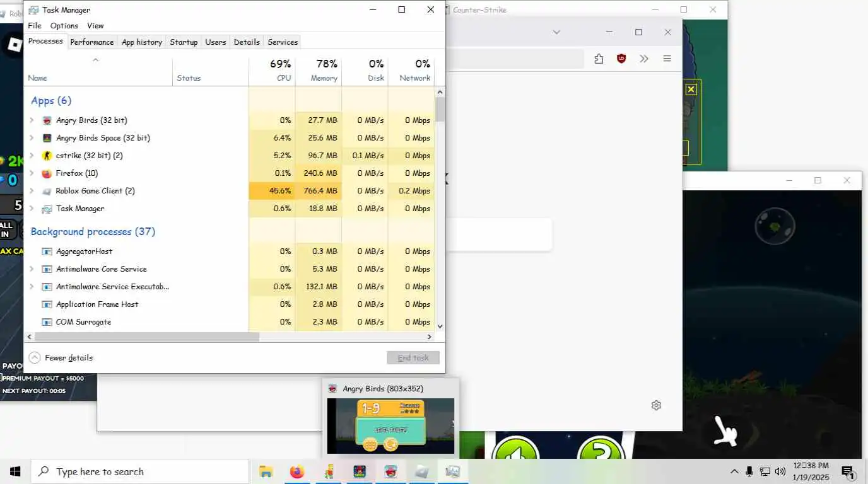Screen dimensions: 868x484
Task: Switch to Counter-Strike taskbar icon
Action: click(329, 471)
